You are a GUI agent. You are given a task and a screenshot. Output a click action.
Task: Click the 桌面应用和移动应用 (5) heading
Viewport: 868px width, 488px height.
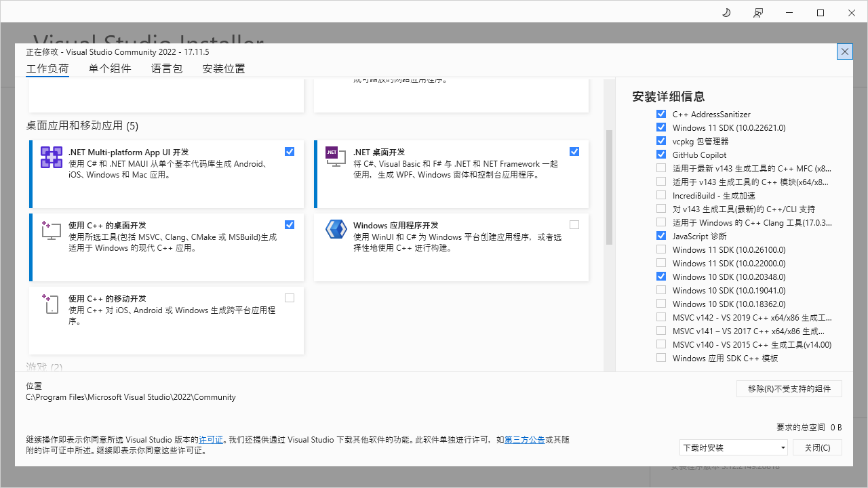[82, 125]
